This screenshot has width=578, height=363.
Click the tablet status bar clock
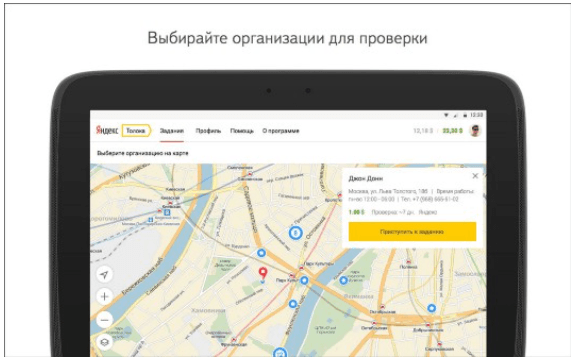click(477, 115)
